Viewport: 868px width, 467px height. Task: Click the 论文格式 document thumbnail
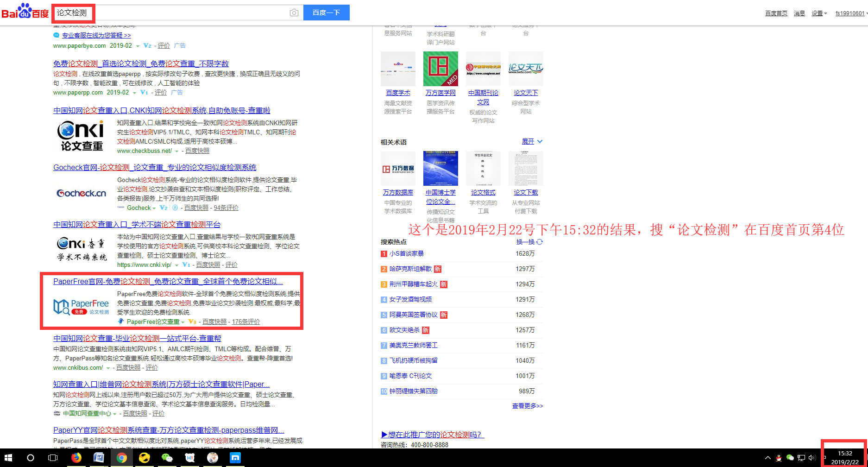coord(483,168)
